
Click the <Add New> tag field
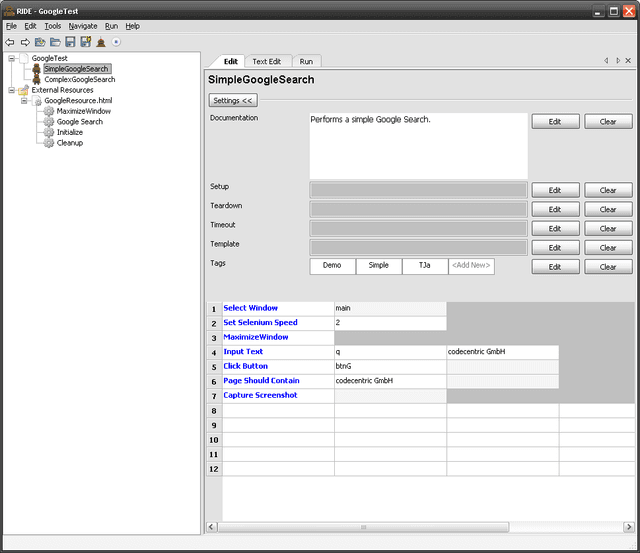pos(471,266)
